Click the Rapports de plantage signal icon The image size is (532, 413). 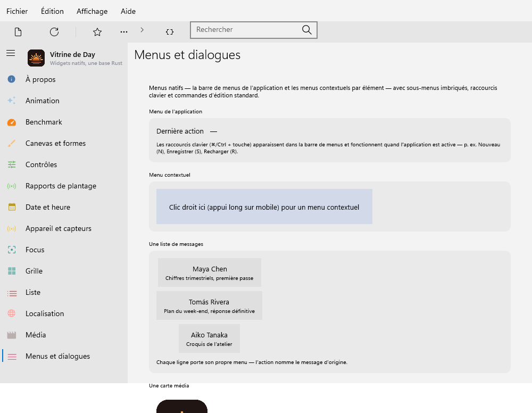[x=12, y=186]
